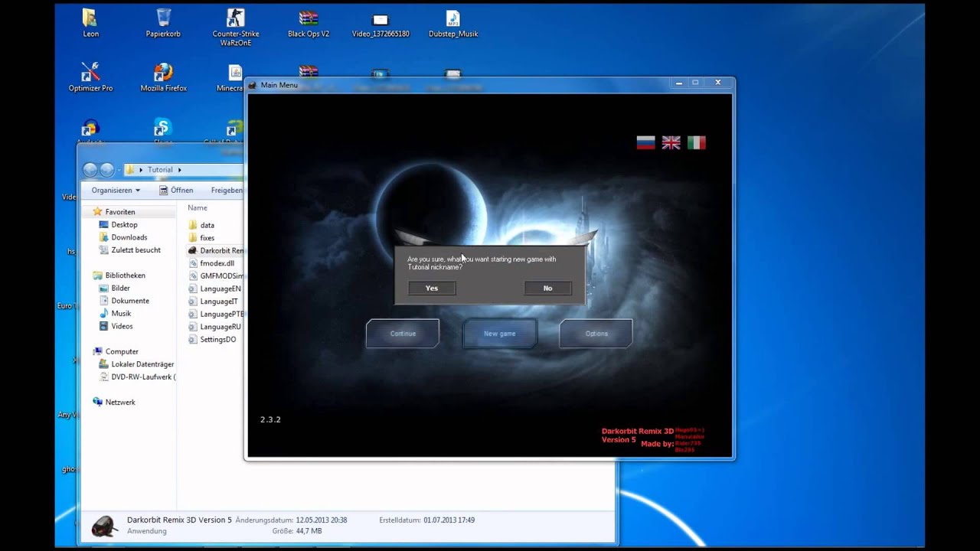Sort files by the Name column header
The image size is (980, 551).
click(x=198, y=208)
